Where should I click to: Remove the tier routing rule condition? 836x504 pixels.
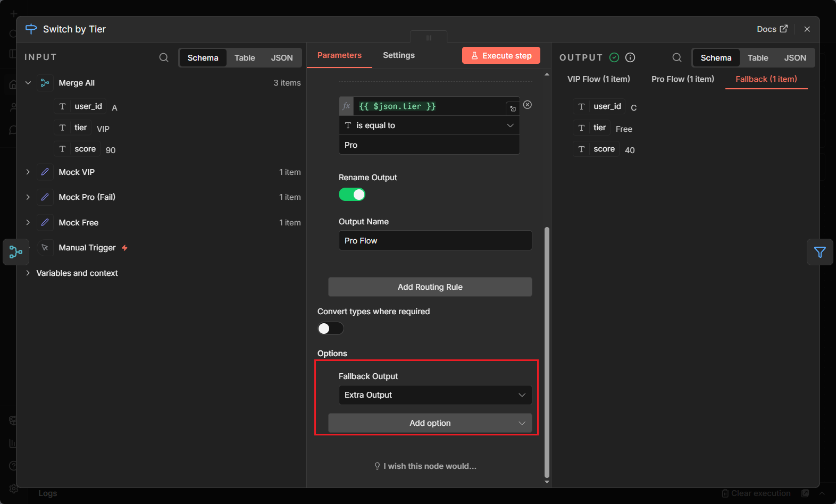(527, 105)
